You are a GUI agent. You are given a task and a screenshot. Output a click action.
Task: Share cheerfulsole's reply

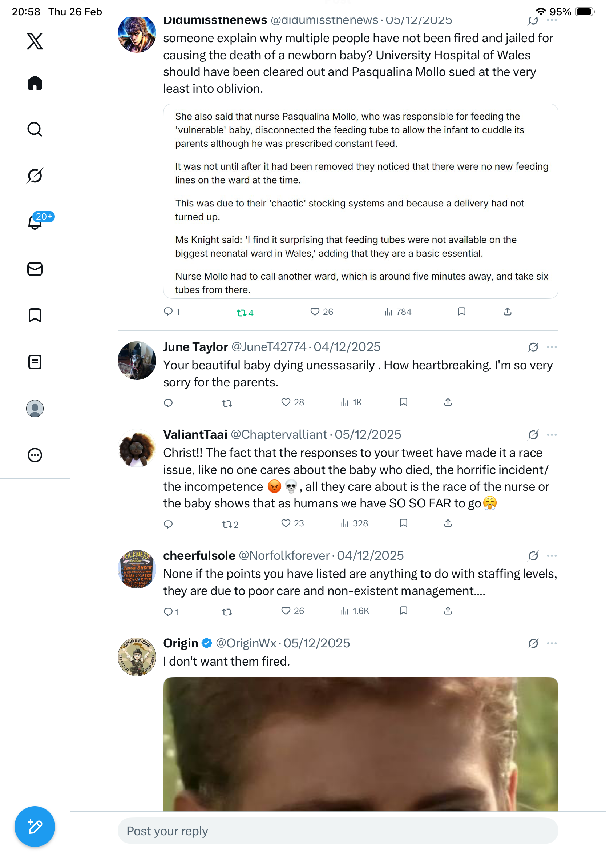[x=448, y=611]
